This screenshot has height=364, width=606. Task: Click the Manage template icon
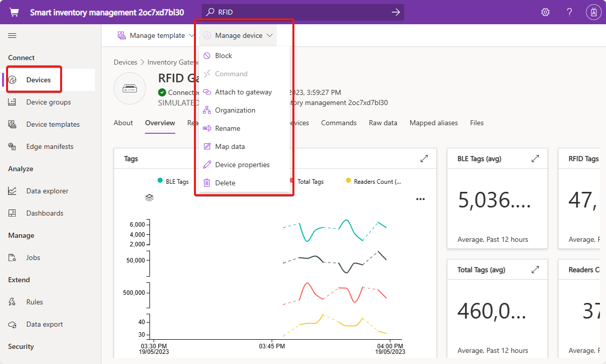[122, 35]
